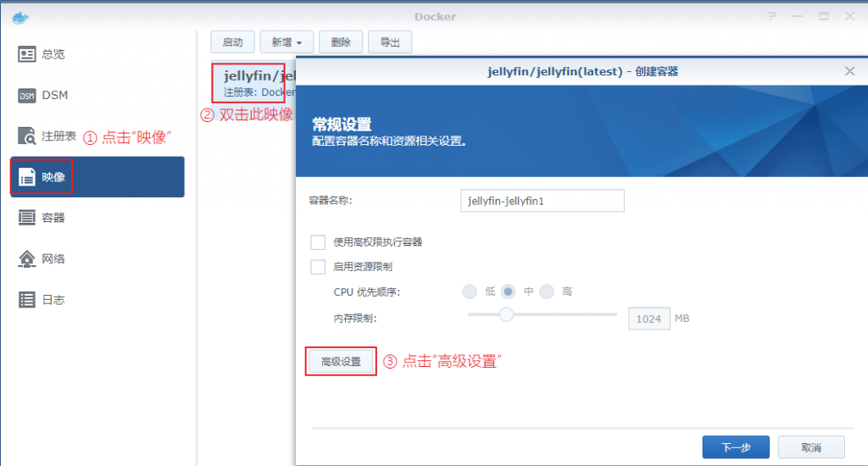Toggle 启用资源限制 checkbox
Image resolution: width=868 pixels, height=466 pixels.
(318, 267)
